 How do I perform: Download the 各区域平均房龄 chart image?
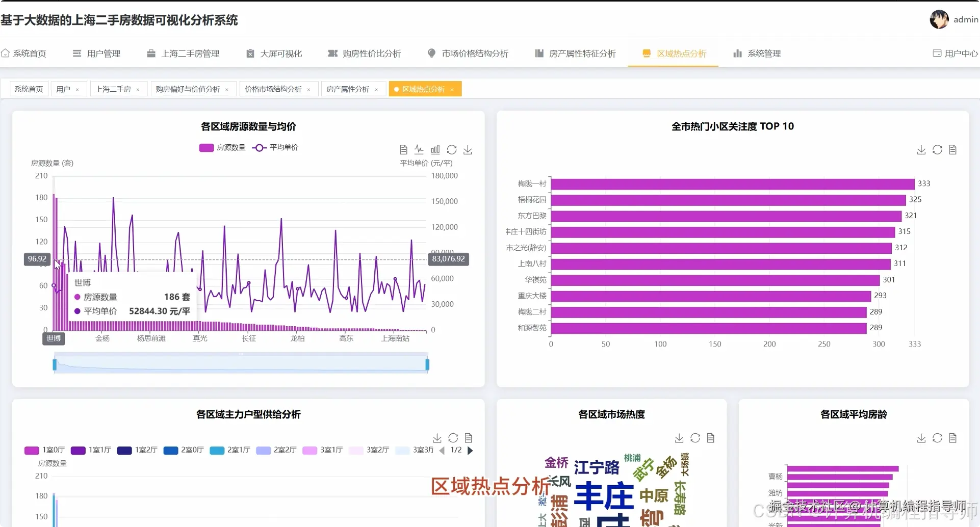tap(921, 438)
